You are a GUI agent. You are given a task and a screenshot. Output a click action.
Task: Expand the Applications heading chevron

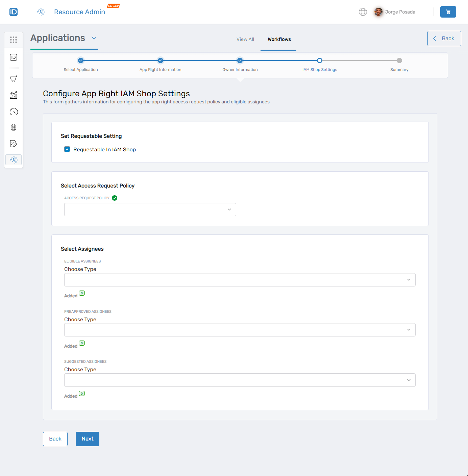click(x=94, y=38)
